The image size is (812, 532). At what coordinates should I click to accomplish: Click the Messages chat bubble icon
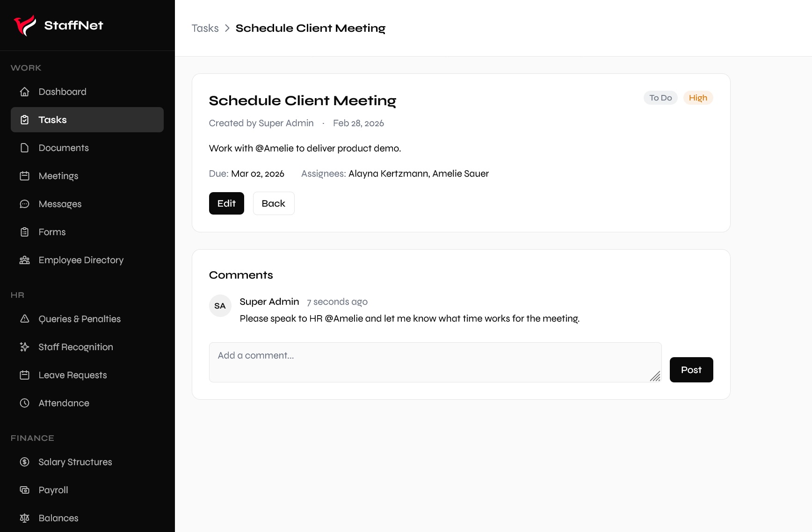point(25,204)
